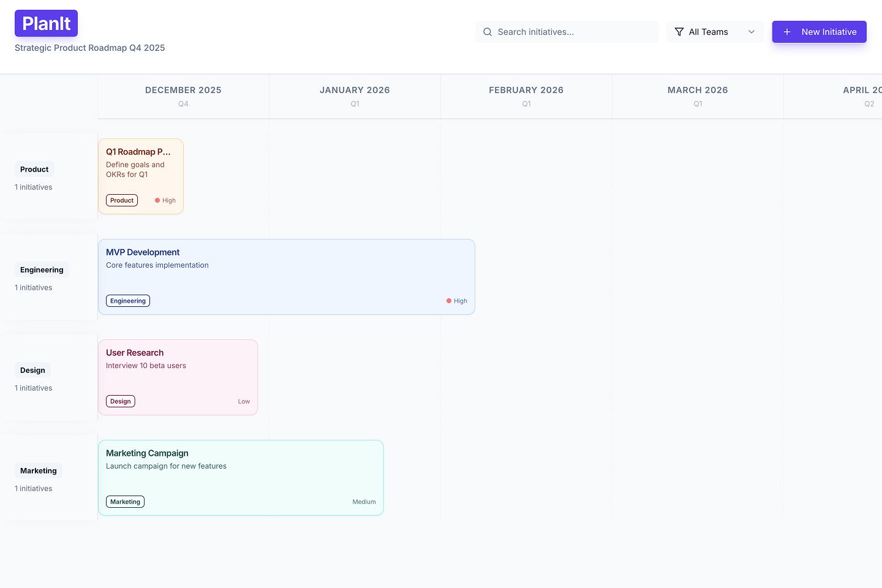
Task: Click the Medium priority label on Marketing Campaign
Action: pyautogui.click(x=364, y=502)
